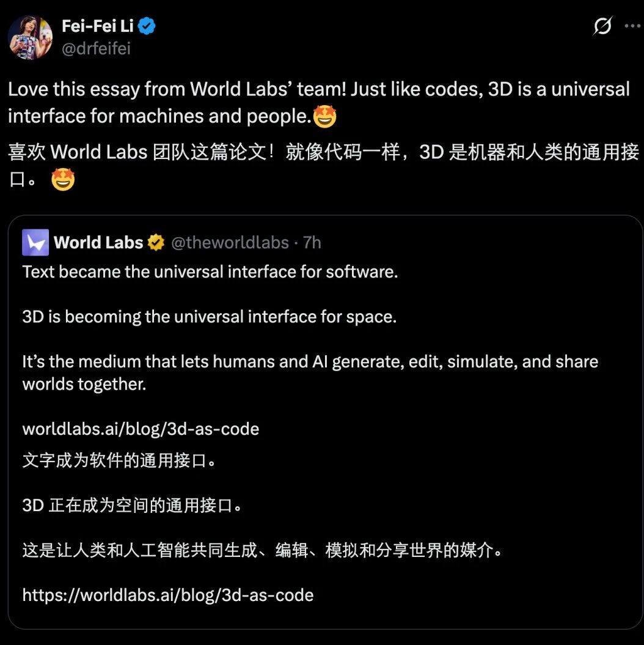
Task: Click the star-eyes emoji after the Chinese translation
Action: pyautogui.click(x=63, y=179)
